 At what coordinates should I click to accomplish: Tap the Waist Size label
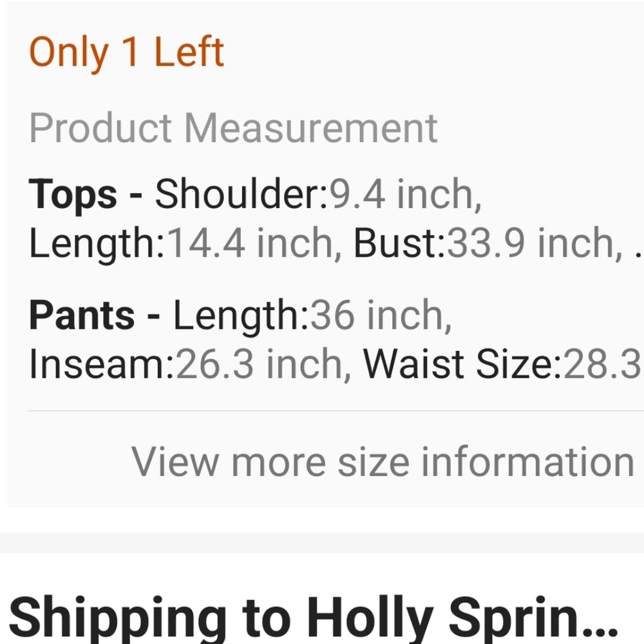[461, 365]
